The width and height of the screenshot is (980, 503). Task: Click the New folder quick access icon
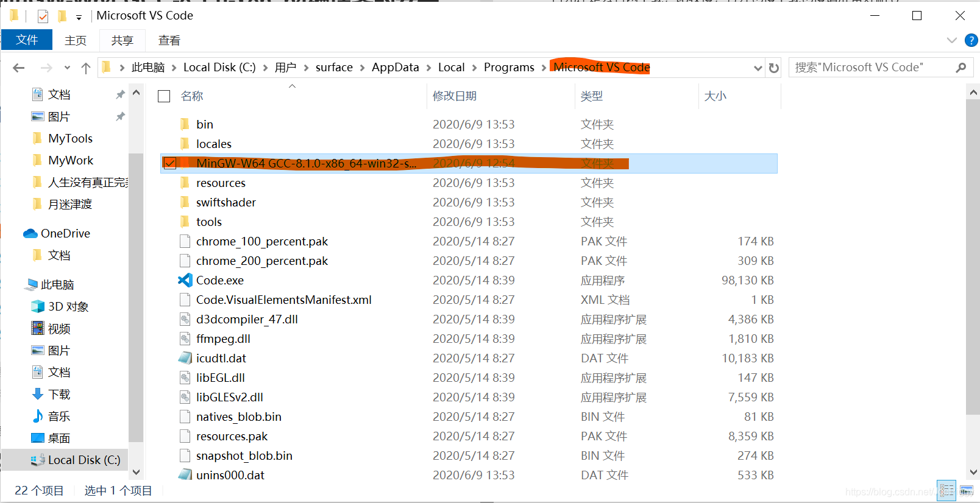(62, 16)
